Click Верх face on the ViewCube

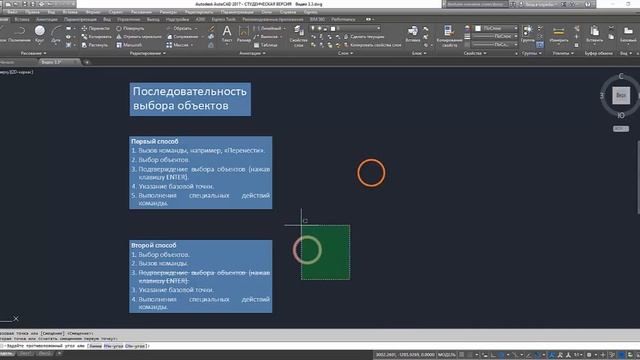click(x=621, y=96)
